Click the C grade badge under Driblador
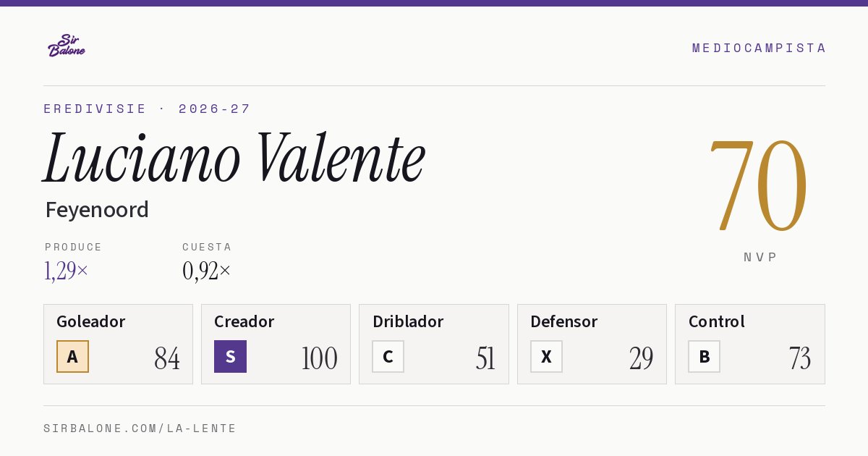 click(x=388, y=357)
